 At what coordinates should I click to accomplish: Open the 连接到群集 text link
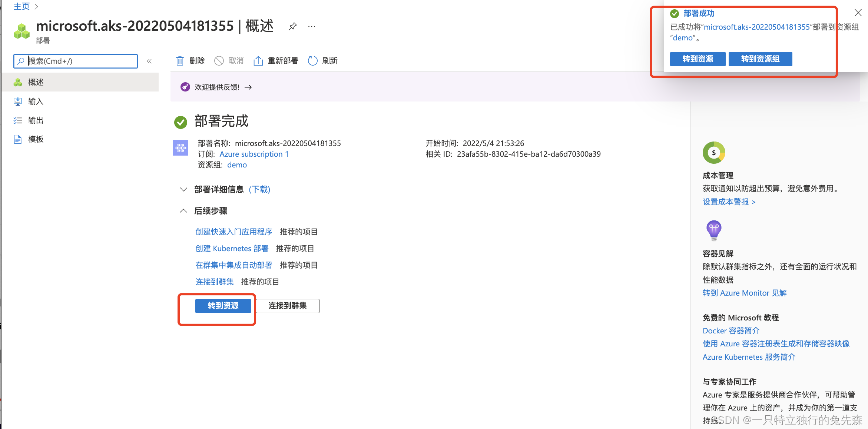[x=215, y=282]
